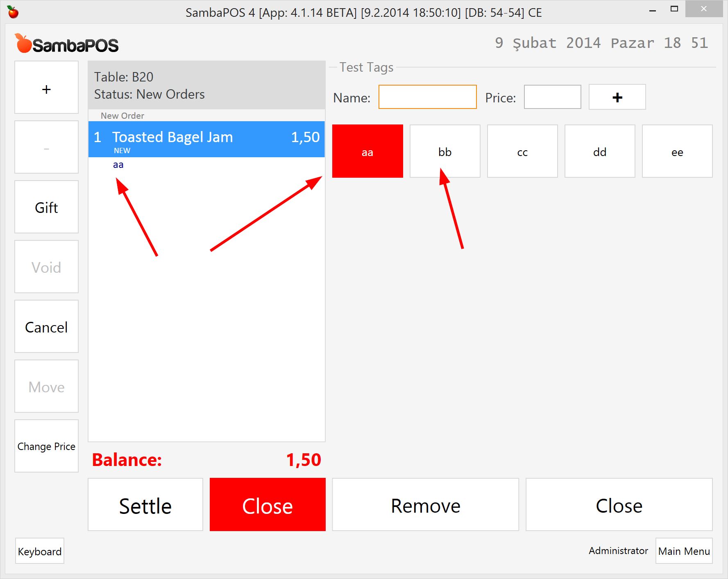The height and width of the screenshot is (579, 728).
Task: Decrease quantity with the minus button
Action: click(46, 147)
